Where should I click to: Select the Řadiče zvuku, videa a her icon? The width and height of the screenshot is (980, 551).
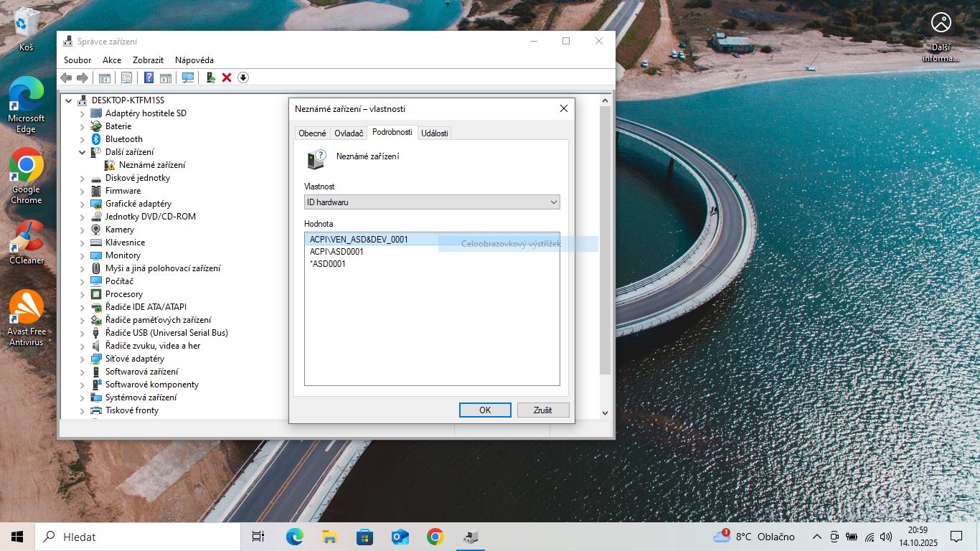96,346
